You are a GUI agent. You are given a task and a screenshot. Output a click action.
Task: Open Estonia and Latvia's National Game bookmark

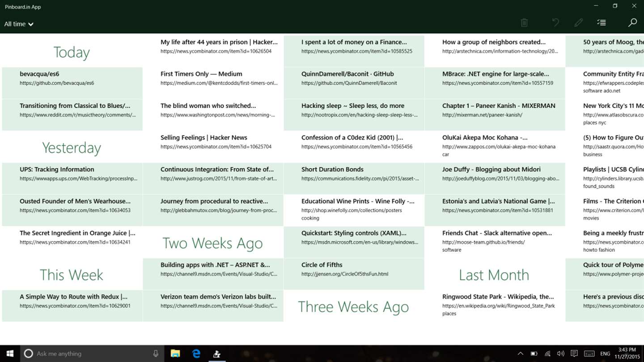495,210
